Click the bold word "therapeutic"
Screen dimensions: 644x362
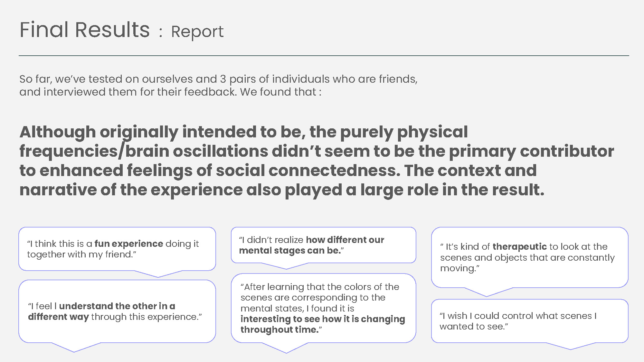[x=520, y=246]
